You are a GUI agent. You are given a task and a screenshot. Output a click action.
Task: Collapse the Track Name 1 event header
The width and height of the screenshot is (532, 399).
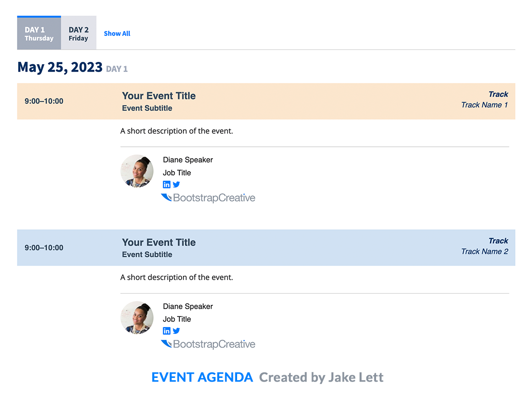tap(266, 101)
